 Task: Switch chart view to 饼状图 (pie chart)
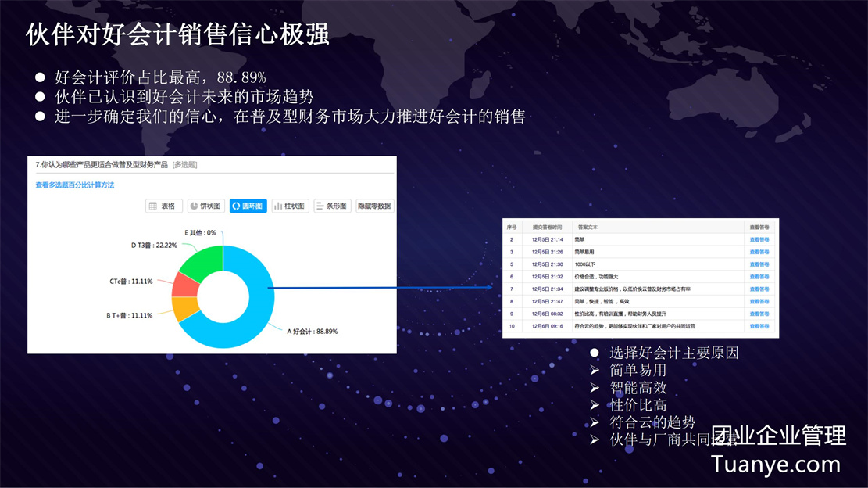click(x=206, y=206)
